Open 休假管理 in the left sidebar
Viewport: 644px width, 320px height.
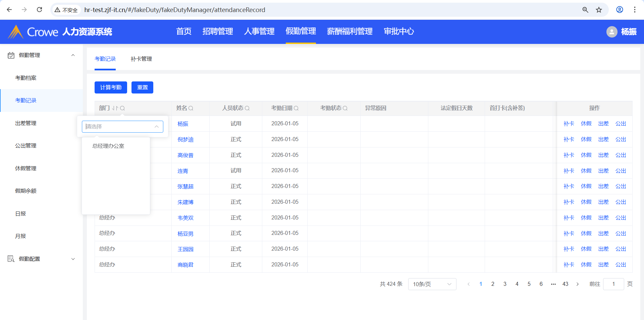tap(26, 169)
